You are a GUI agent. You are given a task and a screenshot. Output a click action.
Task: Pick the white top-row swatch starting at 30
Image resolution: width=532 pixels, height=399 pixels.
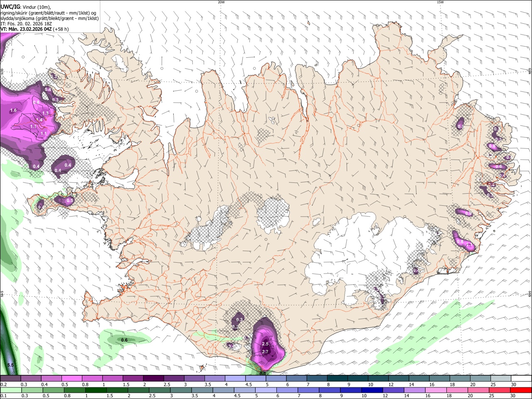520,379
